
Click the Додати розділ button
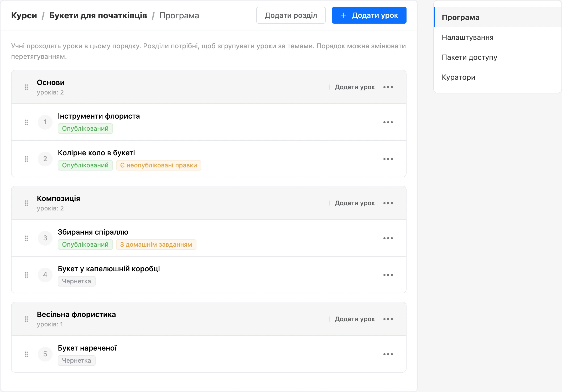[291, 15]
